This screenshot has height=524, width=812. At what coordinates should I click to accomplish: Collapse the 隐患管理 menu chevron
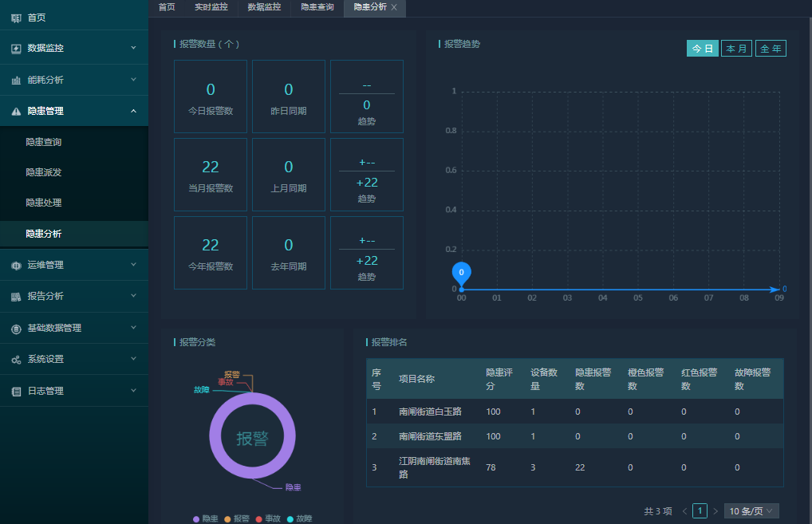click(133, 111)
